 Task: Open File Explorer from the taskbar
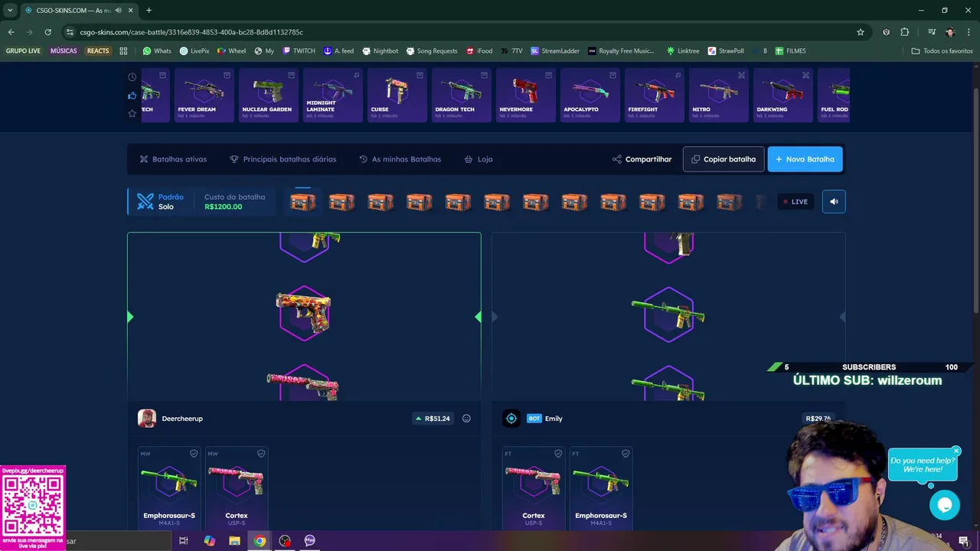point(234,540)
